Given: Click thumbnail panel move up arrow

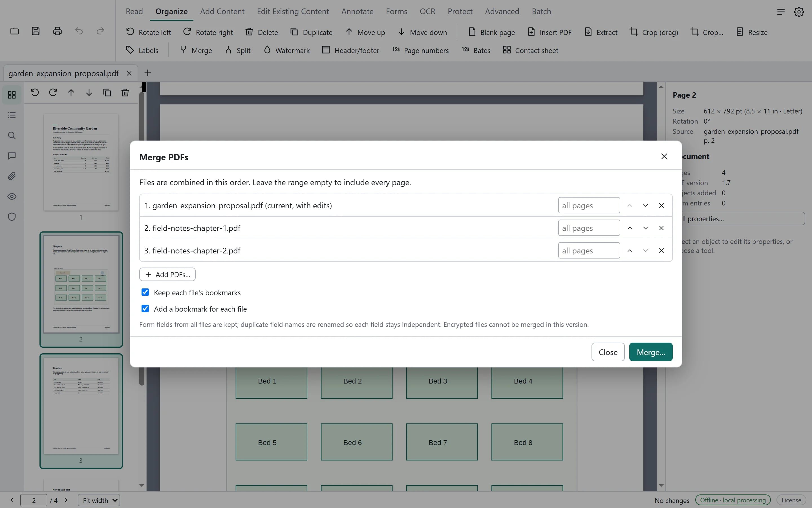Looking at the screenshot, I should [71, 92].
